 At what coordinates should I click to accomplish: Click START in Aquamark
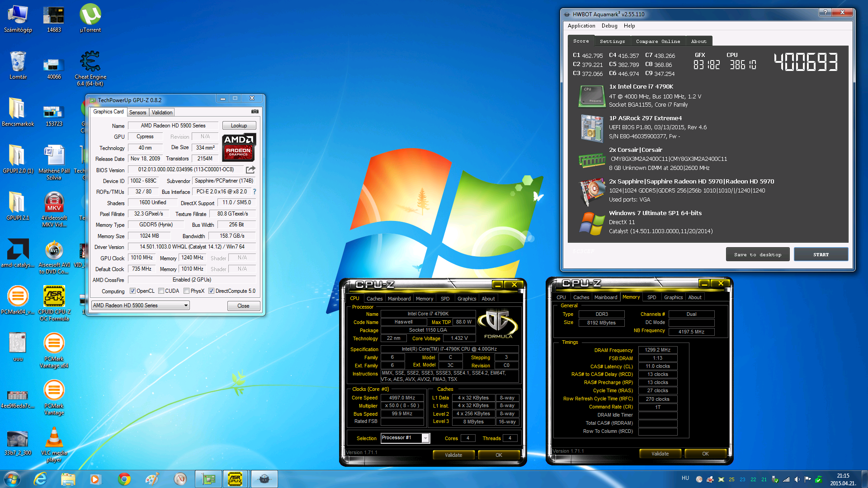click(821, 254)
